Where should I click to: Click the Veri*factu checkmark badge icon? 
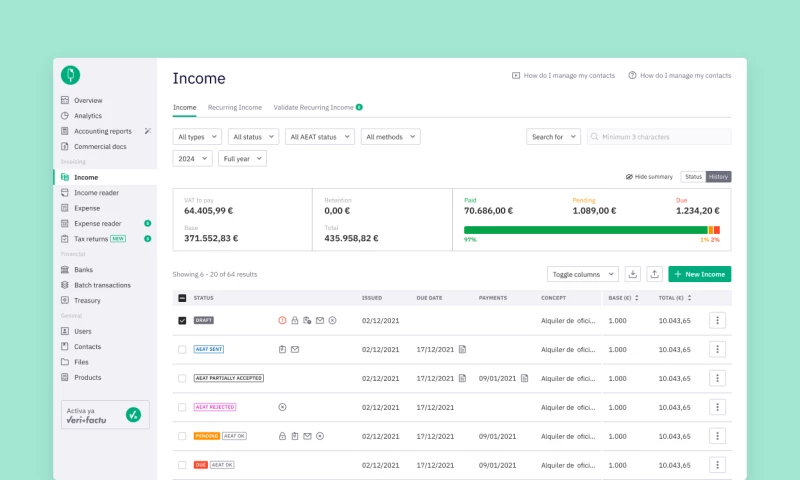click(134, 415)
